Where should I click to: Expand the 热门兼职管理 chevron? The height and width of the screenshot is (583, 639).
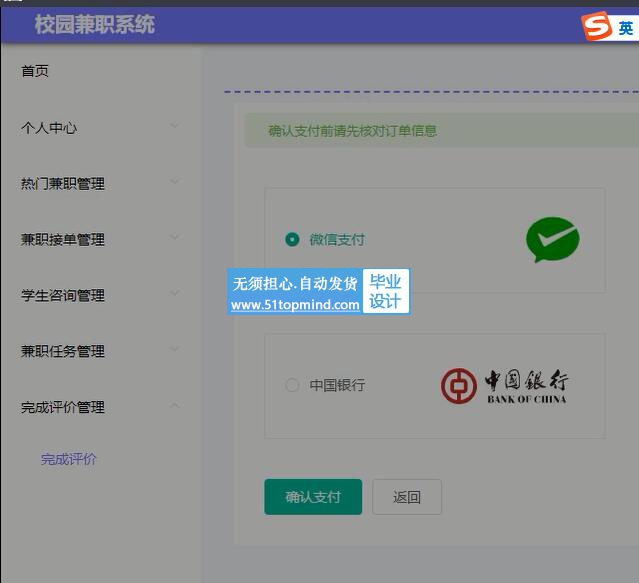tap(174, 181)
